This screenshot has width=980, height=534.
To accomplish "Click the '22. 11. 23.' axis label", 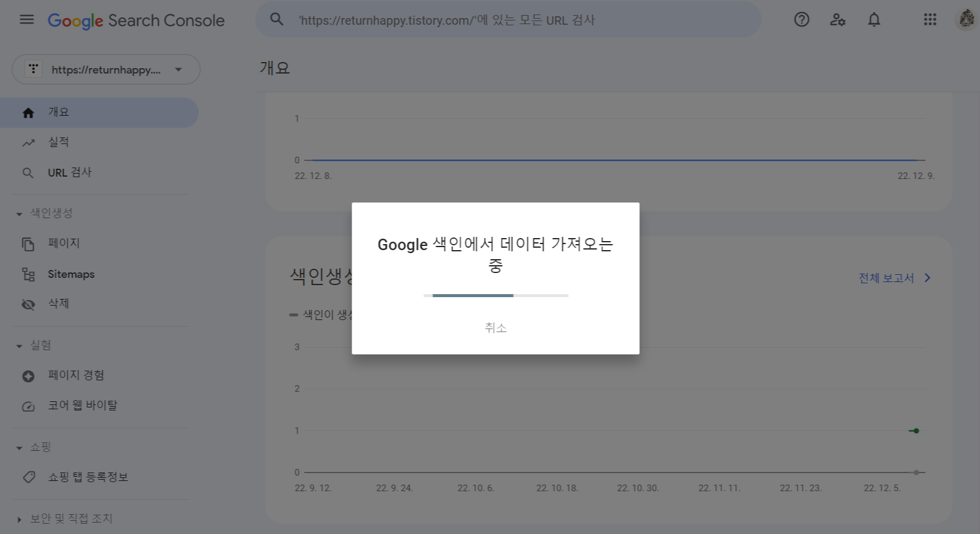I will (801, 488).
